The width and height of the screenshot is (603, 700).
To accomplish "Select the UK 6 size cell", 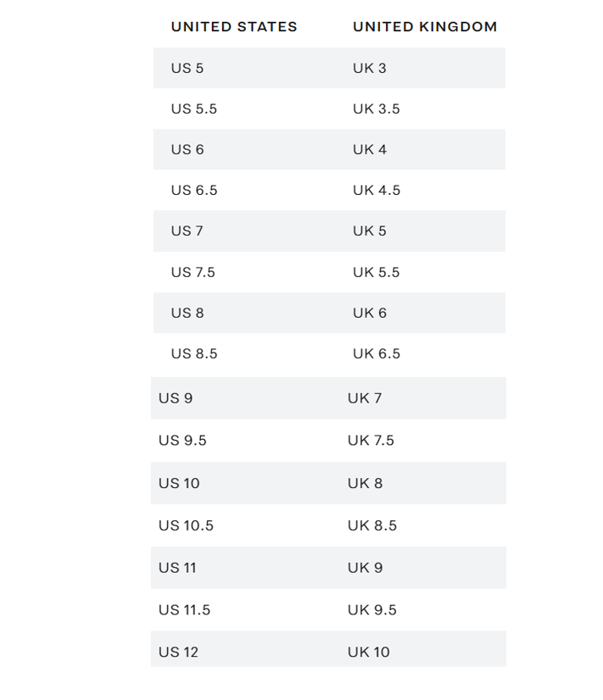I will point(370,313).
